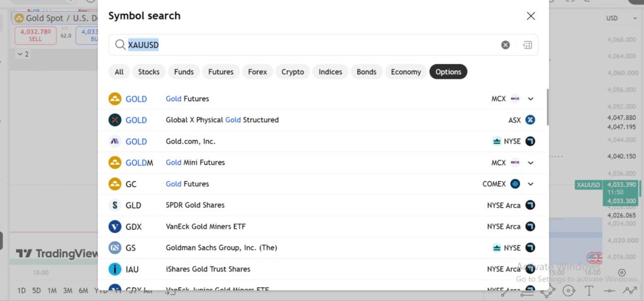Click the MCX exchange logo on Gold Futures row

point(515,99)
